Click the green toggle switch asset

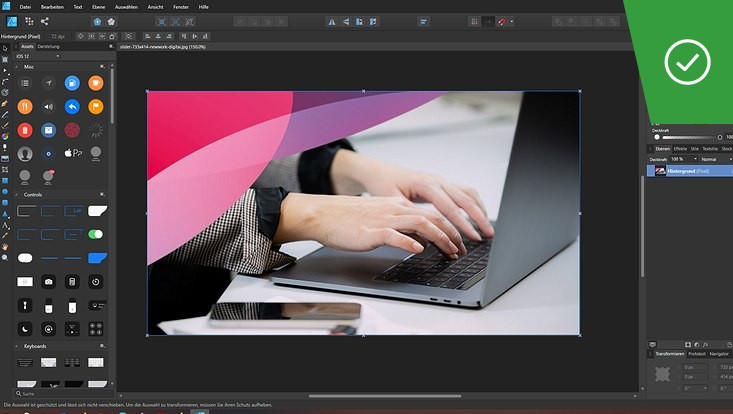pos(96,234)
